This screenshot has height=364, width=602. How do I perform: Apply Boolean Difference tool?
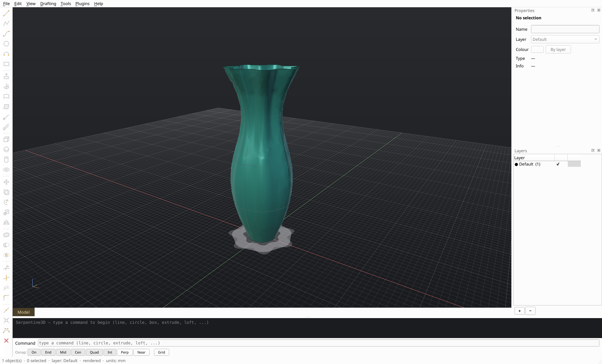click(x=6, y=245)
